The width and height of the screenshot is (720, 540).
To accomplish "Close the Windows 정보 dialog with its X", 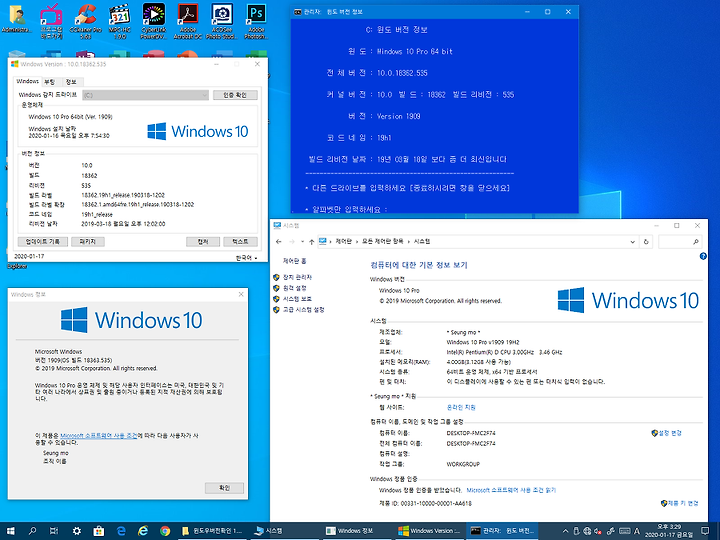I will [241, 294].
